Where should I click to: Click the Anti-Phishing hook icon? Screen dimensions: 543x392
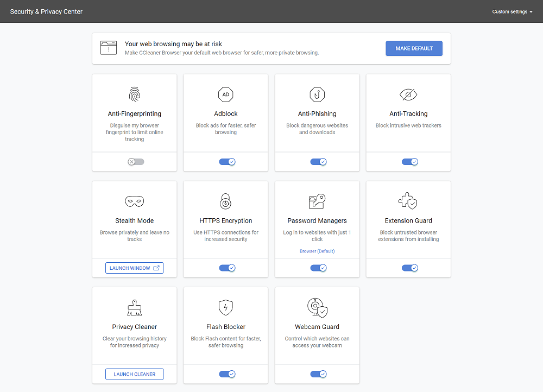point(317,94)
